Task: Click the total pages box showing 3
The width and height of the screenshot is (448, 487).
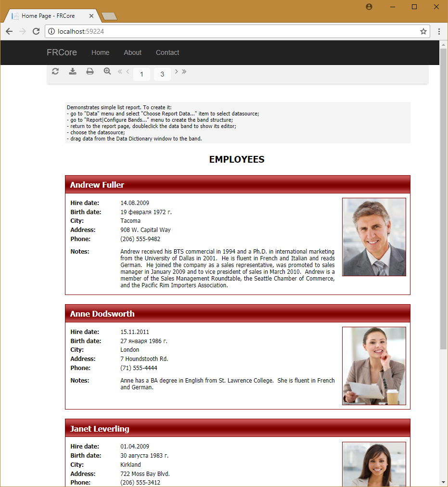Action: (x=162, y=74)
